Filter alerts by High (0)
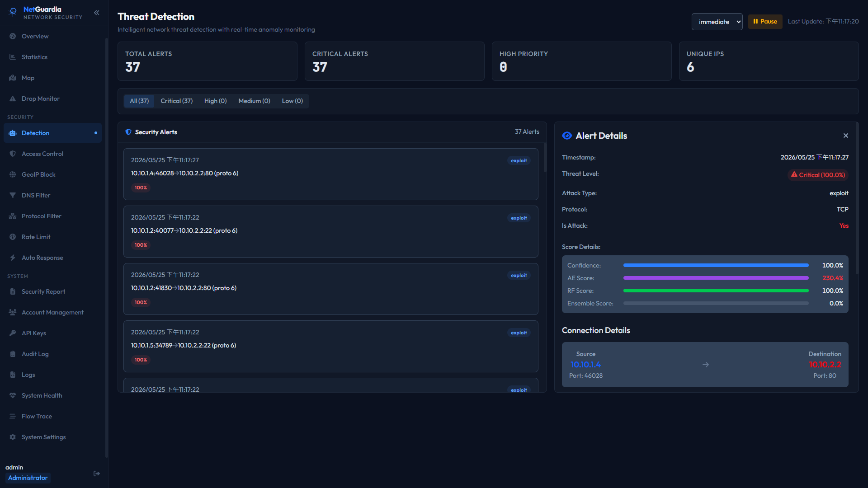Screen dimensions: 868x488 (216, 101)
